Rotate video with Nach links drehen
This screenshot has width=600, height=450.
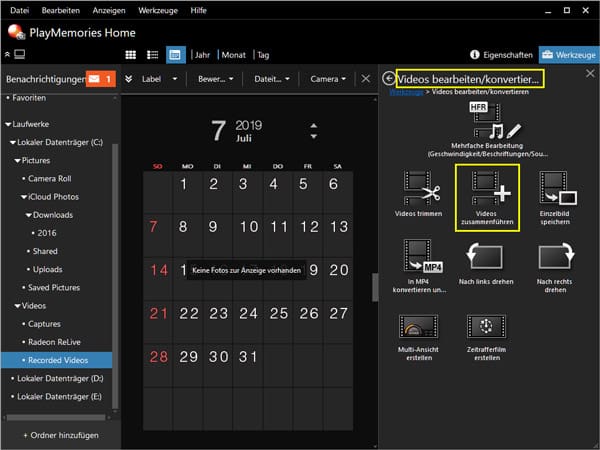(487, 256)
